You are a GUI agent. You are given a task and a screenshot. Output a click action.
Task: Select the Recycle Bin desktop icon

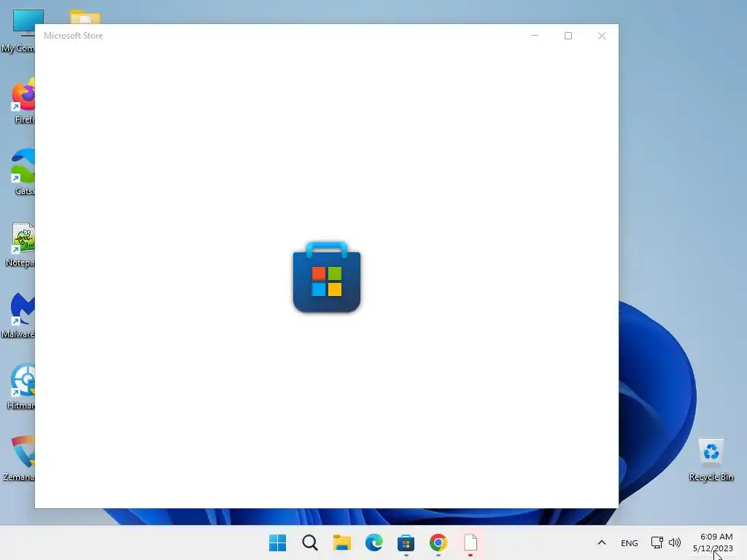[x=711, y=459]
